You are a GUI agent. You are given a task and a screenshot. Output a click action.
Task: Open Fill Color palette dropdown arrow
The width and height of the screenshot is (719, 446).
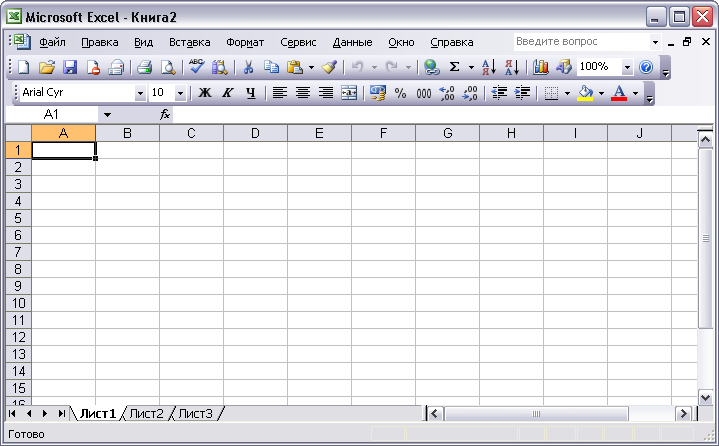tap(601, 94)
